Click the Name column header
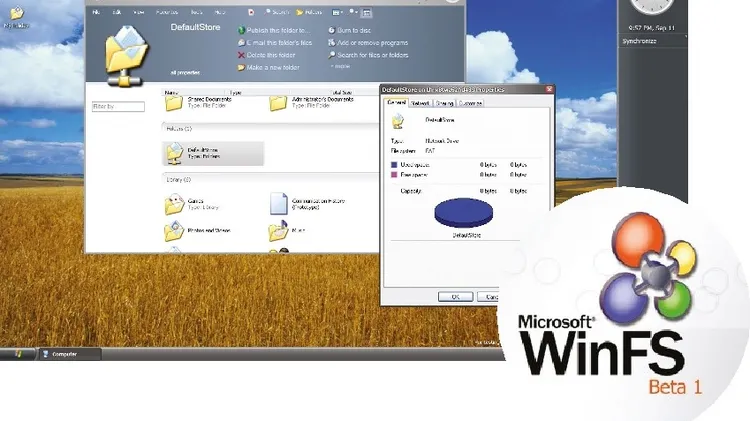750x421 pixels. coord(171,92)
